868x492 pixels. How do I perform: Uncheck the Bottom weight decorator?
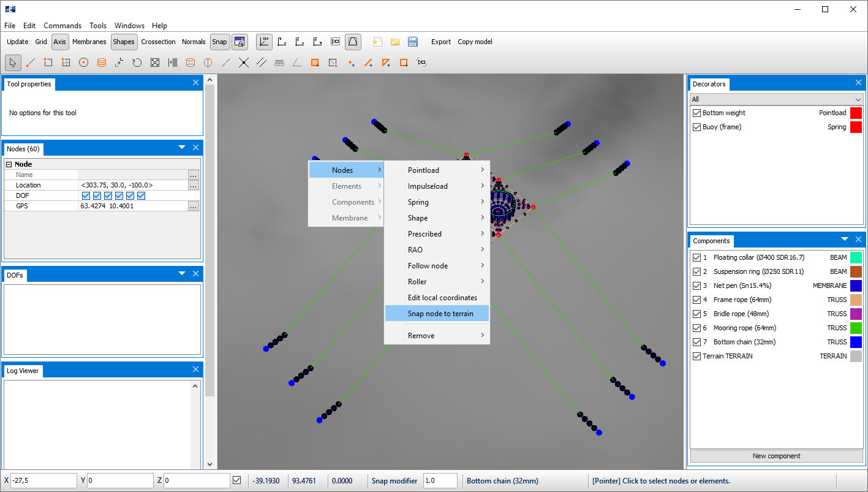[696, 113]
